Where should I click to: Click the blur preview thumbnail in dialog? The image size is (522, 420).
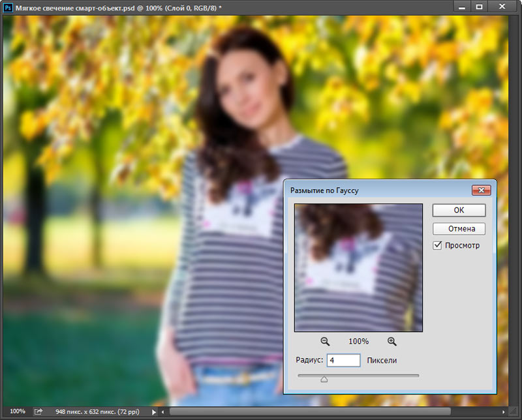click(358, 267)
